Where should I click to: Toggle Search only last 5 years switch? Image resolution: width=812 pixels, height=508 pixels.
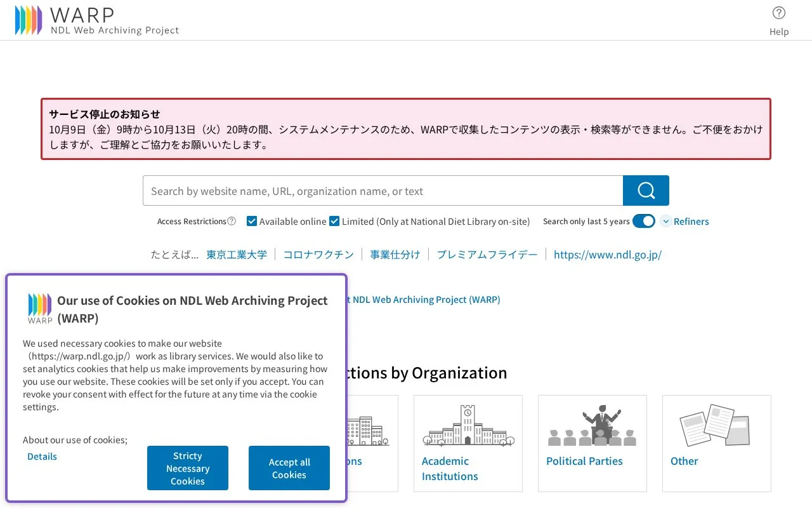[644, 221]
